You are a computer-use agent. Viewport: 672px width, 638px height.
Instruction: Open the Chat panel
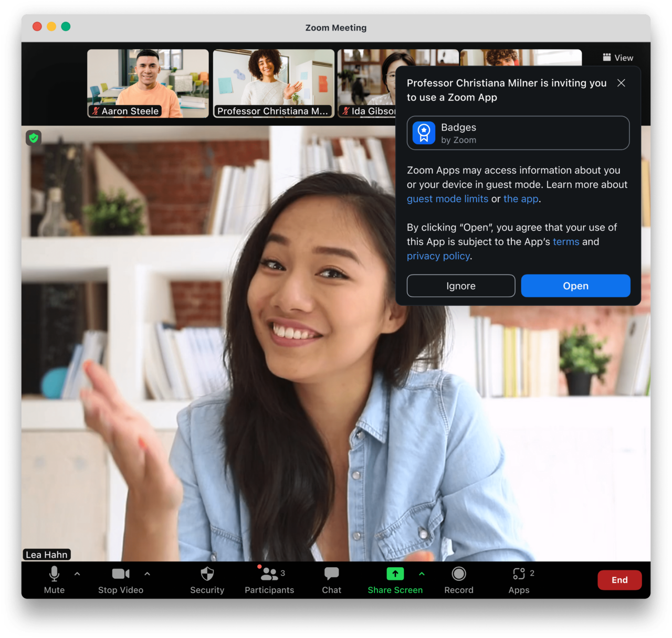[x=331, y=580]
